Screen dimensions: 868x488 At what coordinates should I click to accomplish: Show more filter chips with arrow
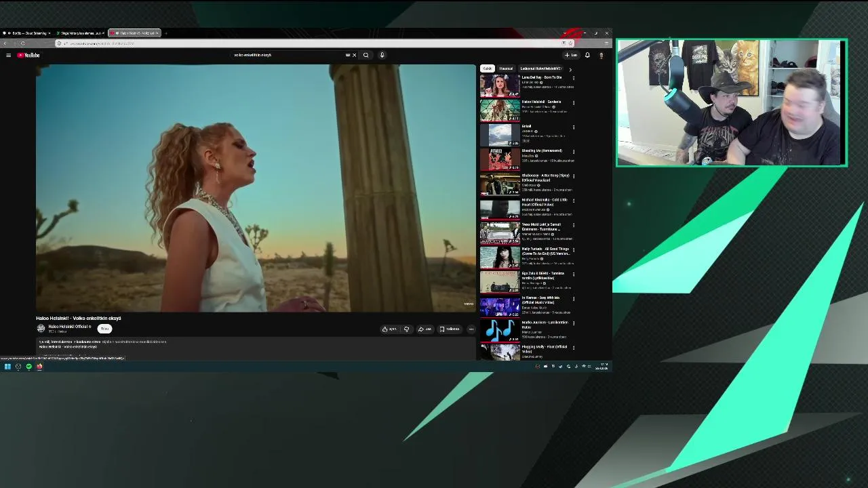570,68
